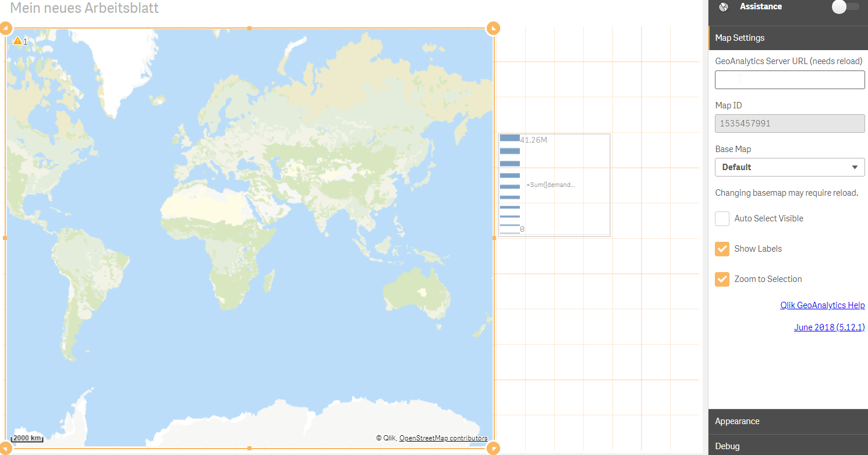
Task: Enable the Auto Select Visible checkbox
Action: pyautogui.click(x=722, y=218)
